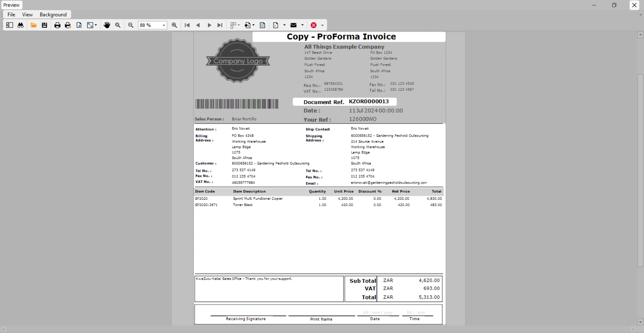Click the date "11 Jul 2024 00:00:00"
The height and width of the screenshot is (333, 644).
pyautogui.click(x=376, y=111)
